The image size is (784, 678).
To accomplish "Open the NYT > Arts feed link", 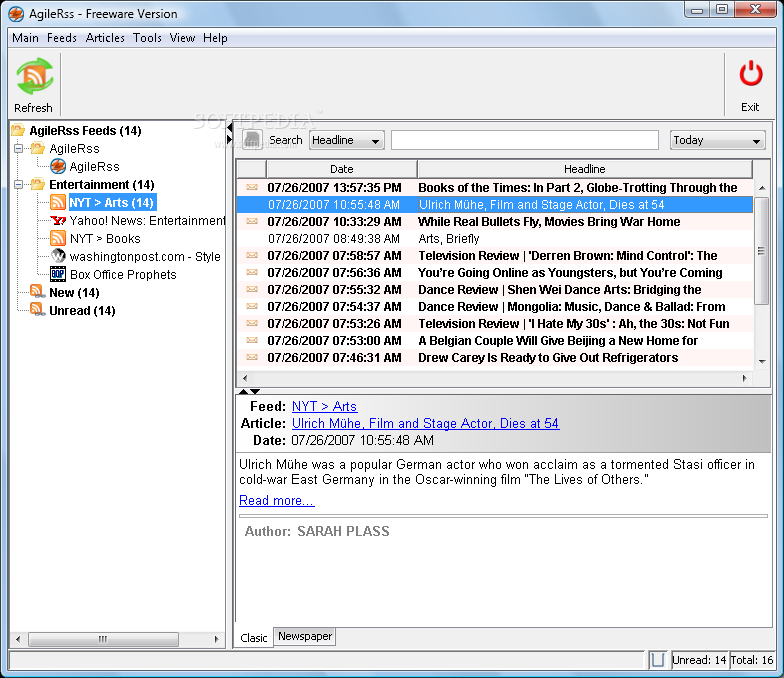I will [324, 406].
